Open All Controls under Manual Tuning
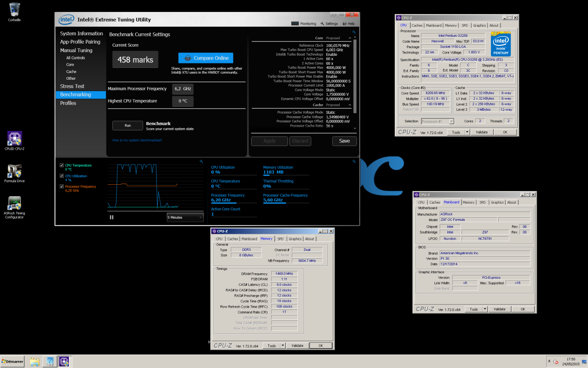 [76, 58]
